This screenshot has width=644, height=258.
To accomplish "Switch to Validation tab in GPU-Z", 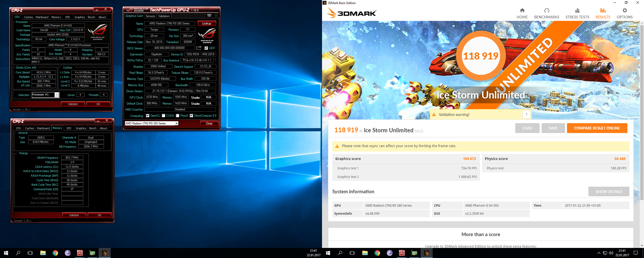I will [164, 16].
